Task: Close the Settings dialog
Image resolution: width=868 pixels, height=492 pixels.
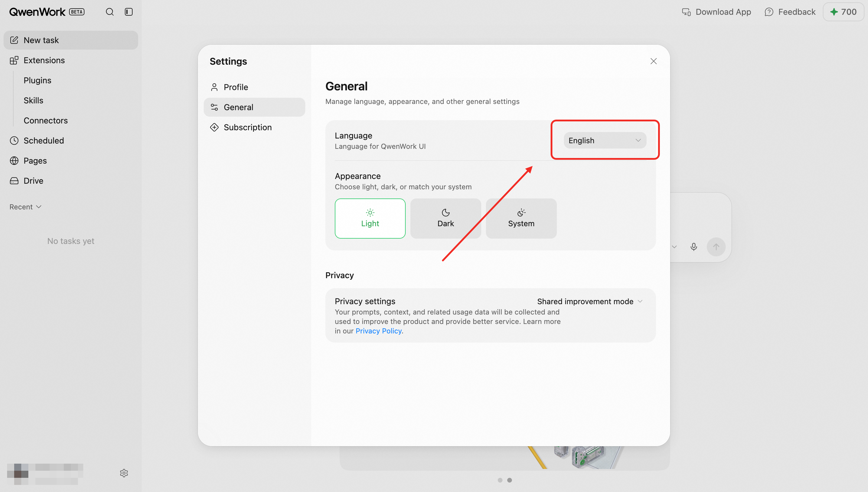Action: click(654, 61)
